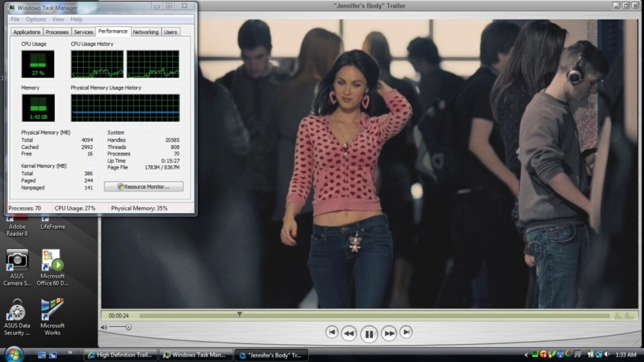Open the Task Manager View menu
Viewport: 644px width, 362px height.
click(x=58, y=19)
